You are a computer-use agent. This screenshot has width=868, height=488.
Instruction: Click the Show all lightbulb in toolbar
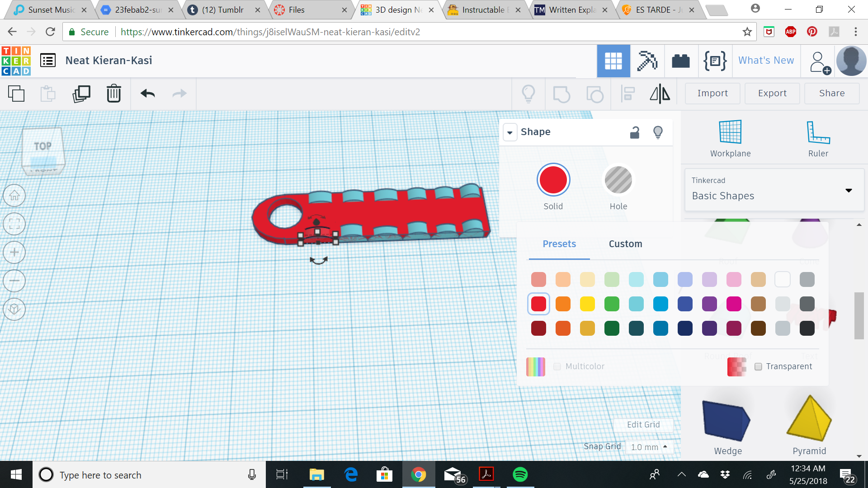528,94
